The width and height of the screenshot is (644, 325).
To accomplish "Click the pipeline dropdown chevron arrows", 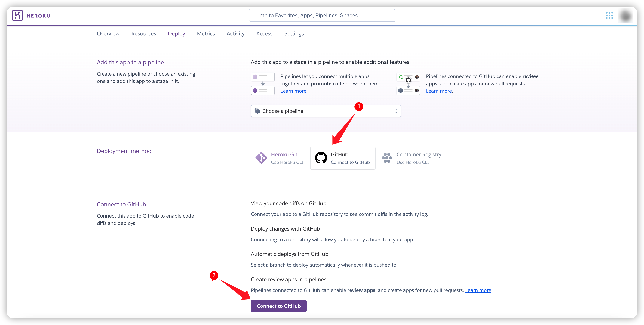I will pos(396,111).
